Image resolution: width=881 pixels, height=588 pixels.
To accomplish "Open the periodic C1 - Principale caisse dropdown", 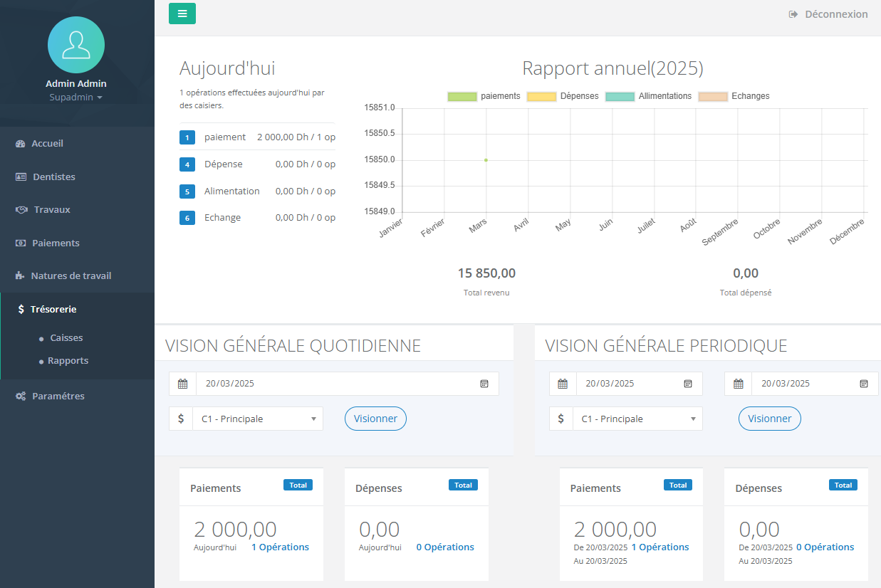I will (x=637, y=419).
